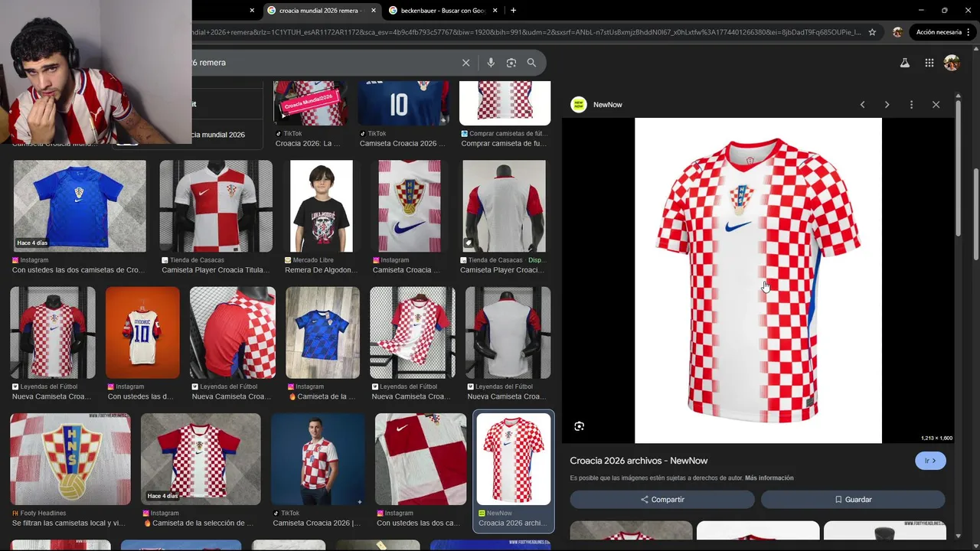
Task: Switch to the beckenbauer search tab
Action: point(443,11)
